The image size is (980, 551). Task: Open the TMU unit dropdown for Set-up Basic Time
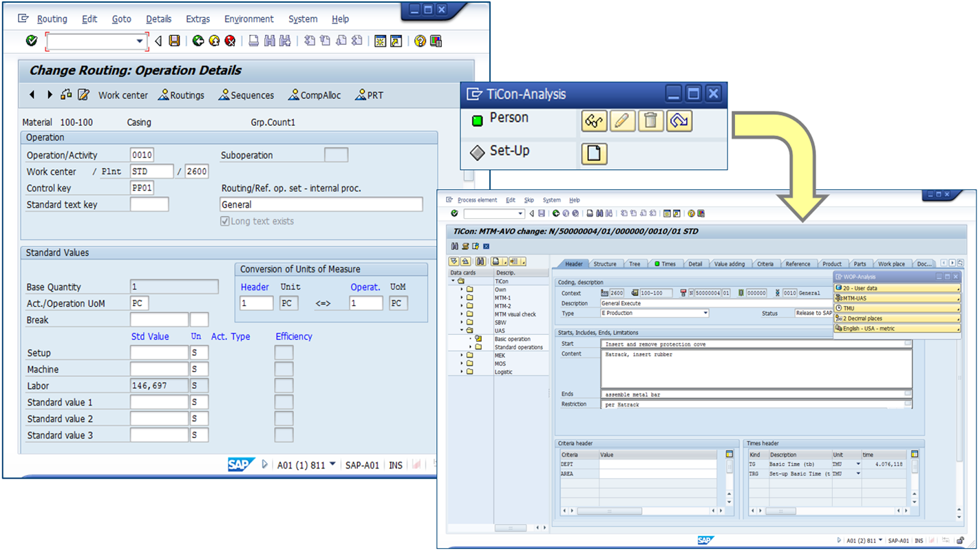click(x=857, y=474)
